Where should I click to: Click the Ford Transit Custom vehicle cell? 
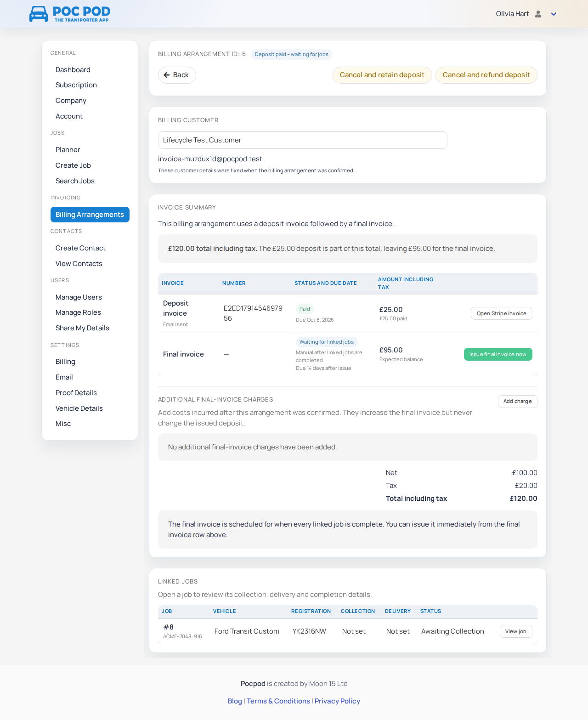click(x=247, y=631)
